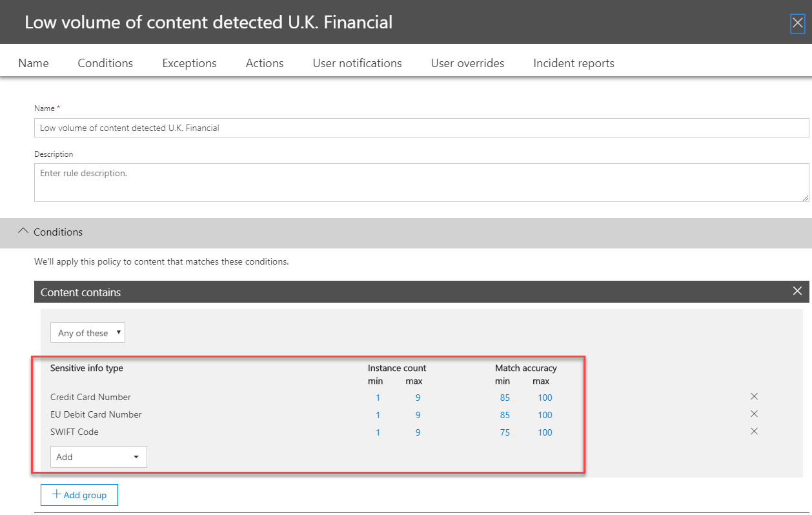Delete the EU Debit Card Number row
Viewport: 812px width, 515px height.
754,414
